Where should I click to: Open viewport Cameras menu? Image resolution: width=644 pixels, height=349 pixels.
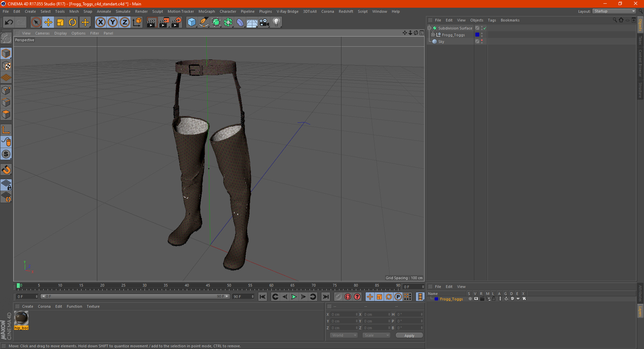pos(42,33)
